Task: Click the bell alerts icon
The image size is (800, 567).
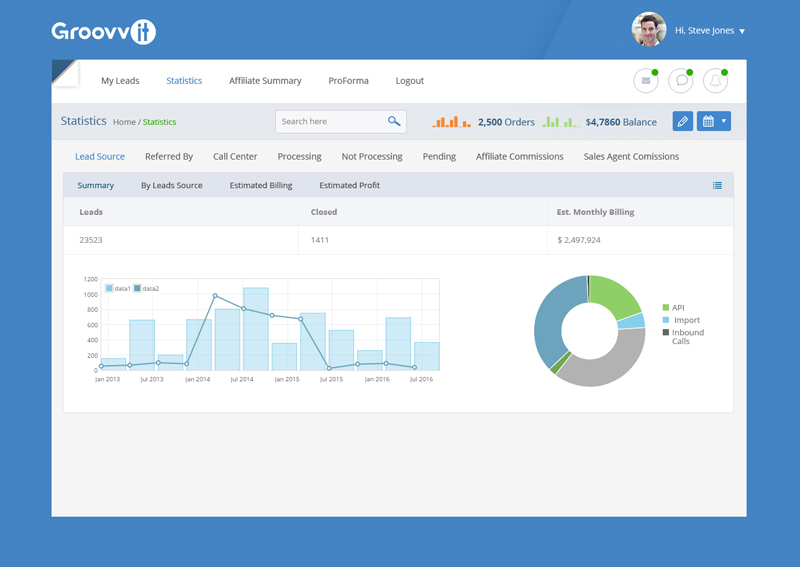Action: tap(715, 81)
